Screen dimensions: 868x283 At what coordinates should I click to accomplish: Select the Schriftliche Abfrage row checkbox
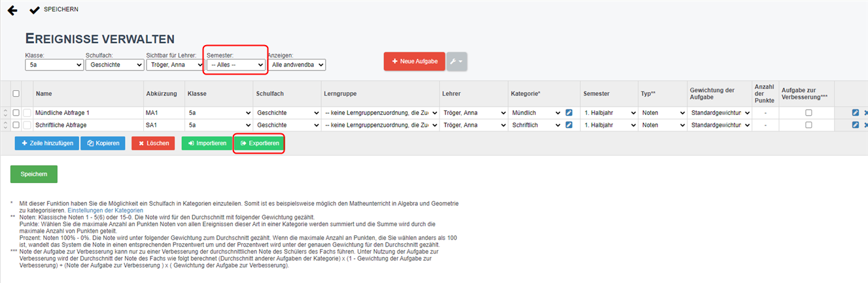(x=16, y=124)
